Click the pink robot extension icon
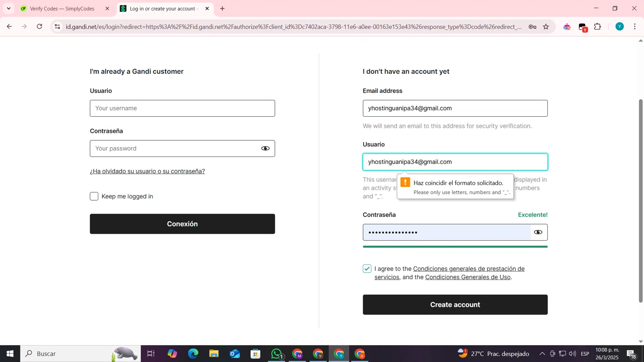Viewport: 644px width, 362px height. 567,27
